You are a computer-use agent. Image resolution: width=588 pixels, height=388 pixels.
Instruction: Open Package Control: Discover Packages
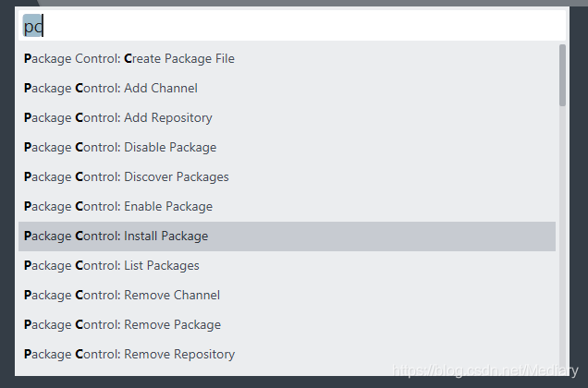pyautogui.click(x=287, y=177)
